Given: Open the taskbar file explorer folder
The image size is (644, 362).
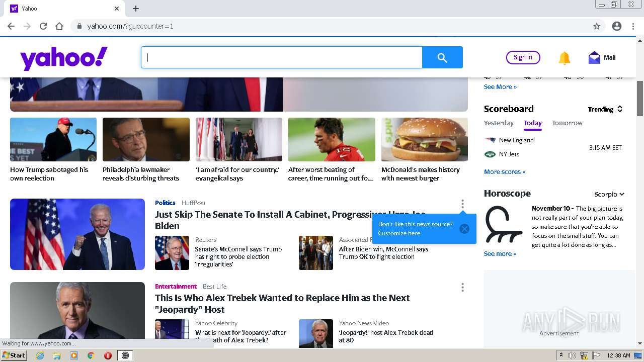Looking at the screenshot, I should pos(57,355).
